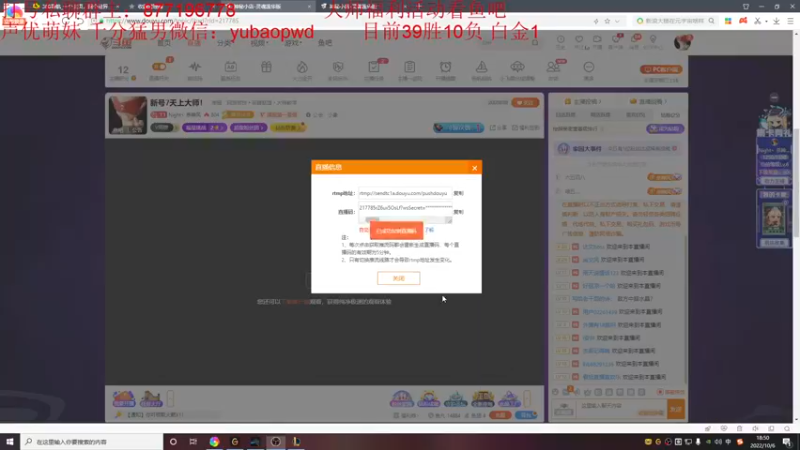800x450 pixels.
Task: Open the waveform icon in streamer toolbar
Action: point(194,67)
